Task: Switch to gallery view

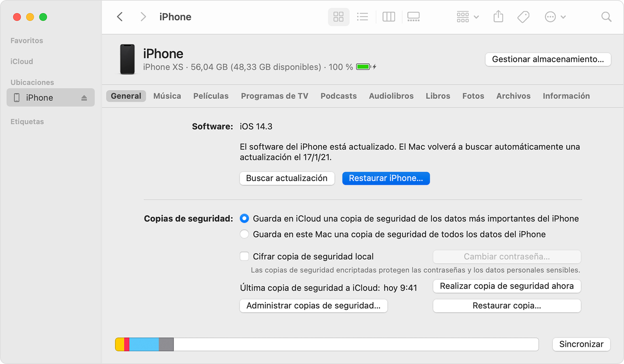Action: [x=413, y=17]
